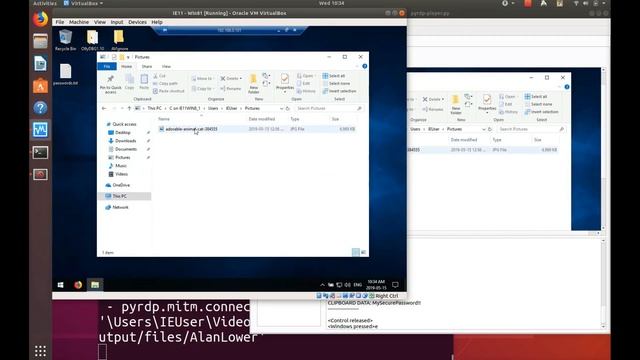
Task: Click Cut in the front Explorer Clipboard group
Action: (160, 76)
